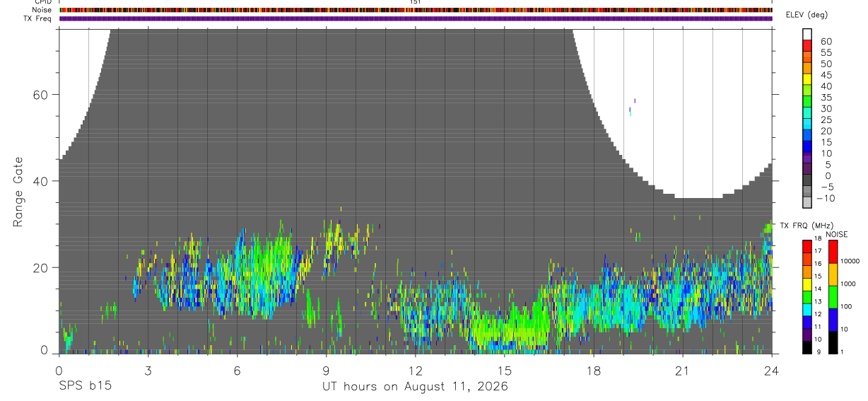The height and width of the screenshot is (401, 868).
Task: Click the Range Gate 40 axis label
Action: [42, 181]
